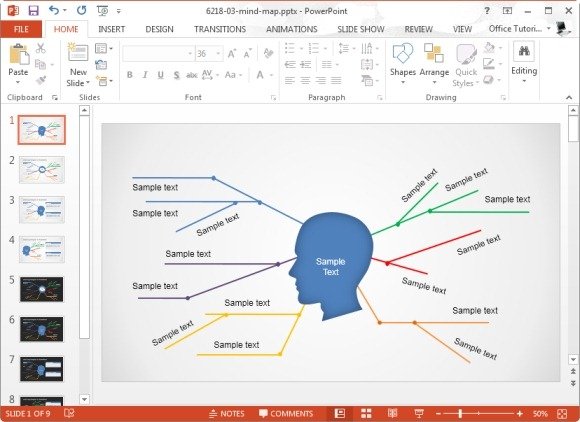Open slide Layout dropdown
The width and height of the screenshot is (580, 422).
click(x=104, y=48)
